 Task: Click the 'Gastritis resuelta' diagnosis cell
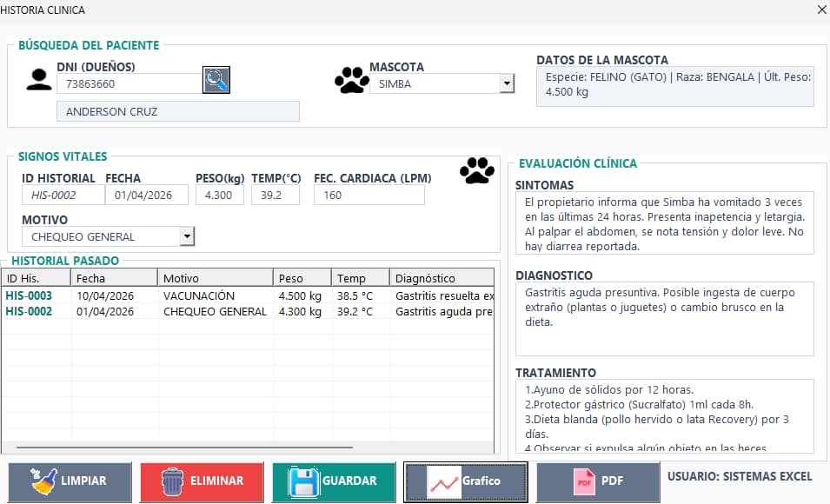pyautogui.click(x=445, y=296)
